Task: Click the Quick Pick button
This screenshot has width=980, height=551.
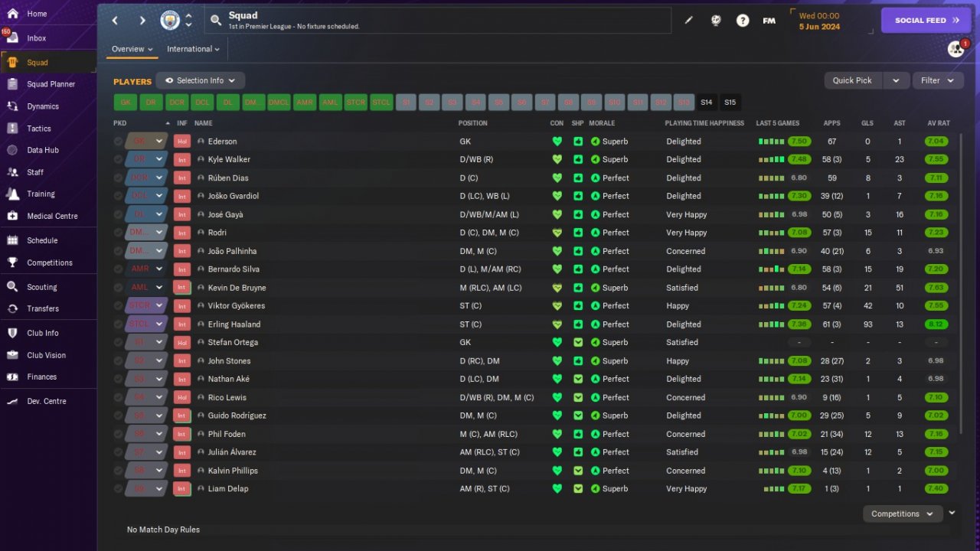Action: tap(852, 80)
